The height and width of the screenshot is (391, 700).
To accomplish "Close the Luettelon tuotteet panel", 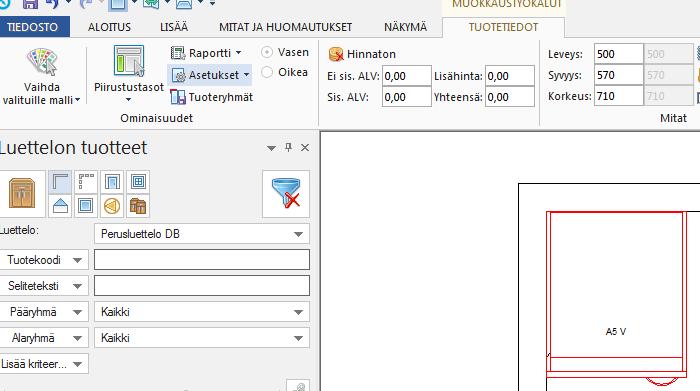I will click(x=305, y=148).
